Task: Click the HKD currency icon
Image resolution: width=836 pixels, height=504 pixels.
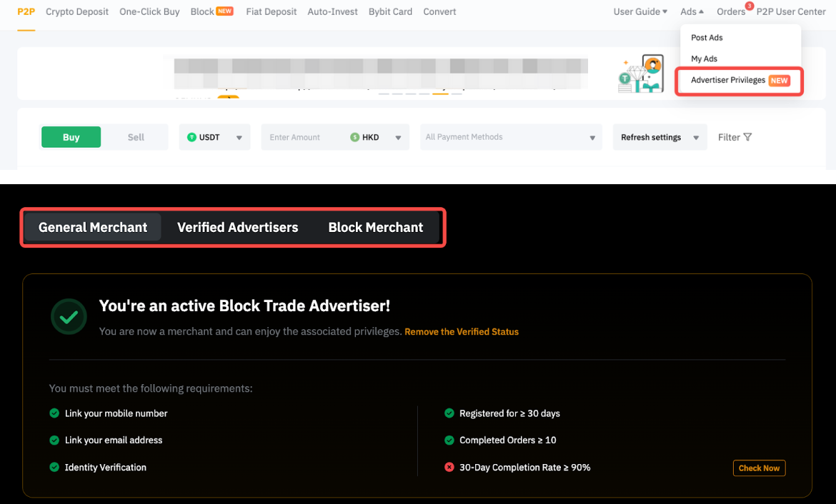Action: coord(355,137)
